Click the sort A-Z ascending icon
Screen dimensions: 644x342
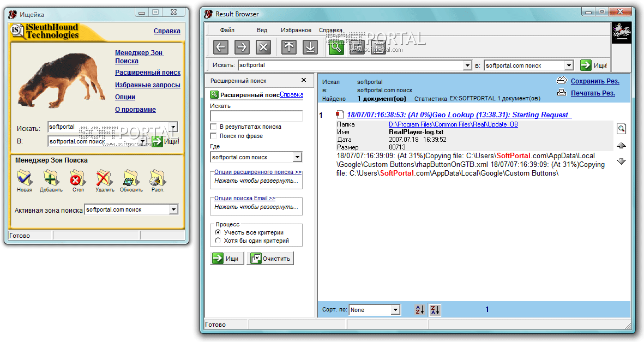pyautogui.click(x=419, y=310)
